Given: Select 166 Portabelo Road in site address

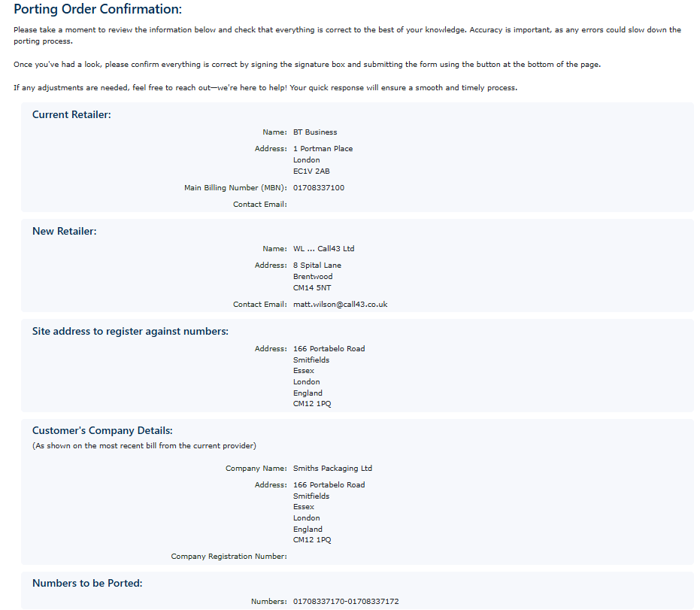Looking at the screenshot, I should click(329, 349).
